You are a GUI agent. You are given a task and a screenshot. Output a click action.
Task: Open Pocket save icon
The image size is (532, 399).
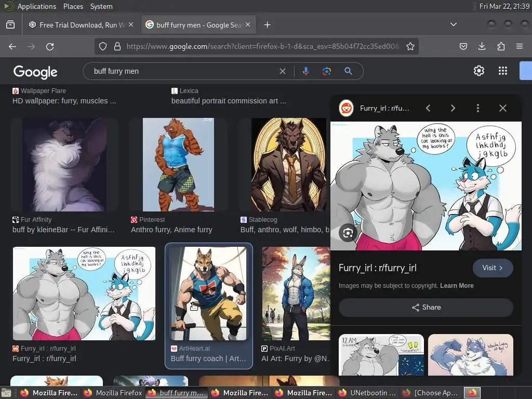tap(463, 46)
